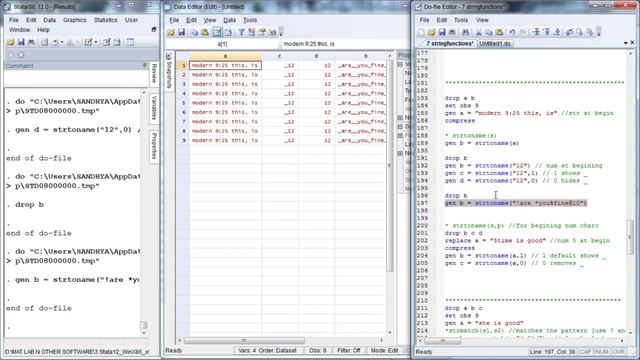640x360 pixels.
Task: Open Graphics menu in Stata window
Action: (75, 20)
